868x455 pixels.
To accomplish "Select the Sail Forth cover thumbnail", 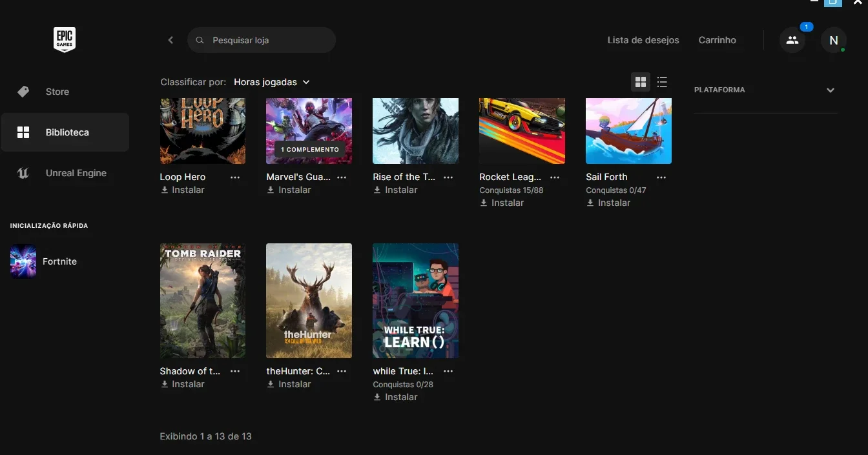I will tap(628, 131).
